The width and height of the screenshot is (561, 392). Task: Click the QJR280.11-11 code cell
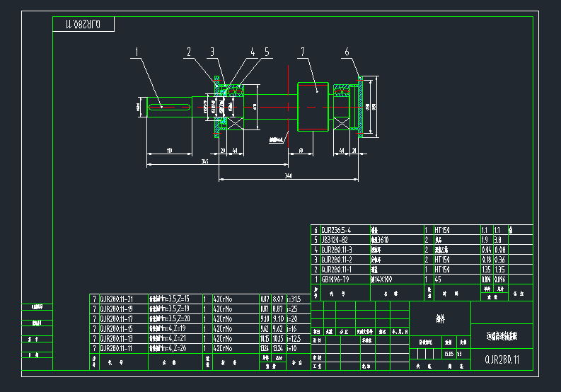(123, 348)
